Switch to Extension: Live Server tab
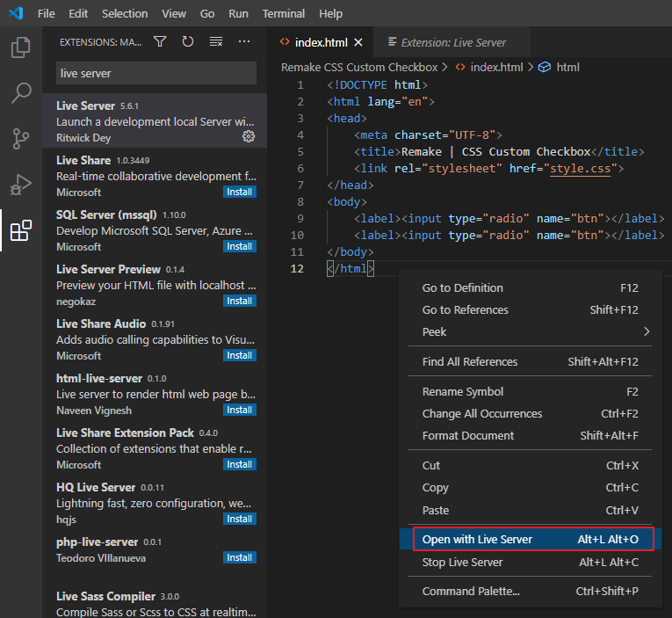The image size is (672, 618). pyautogui.click(x=452, y=42)
